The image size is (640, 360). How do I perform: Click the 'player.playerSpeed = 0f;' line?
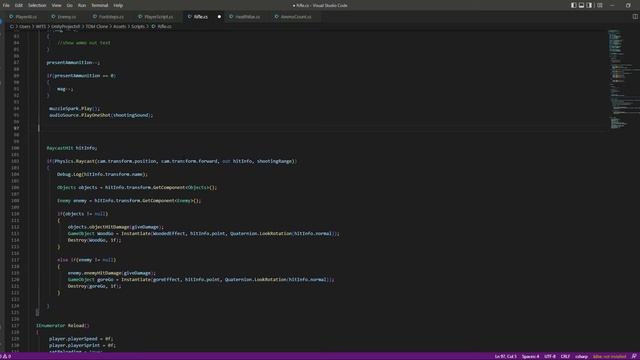point(81,339)
